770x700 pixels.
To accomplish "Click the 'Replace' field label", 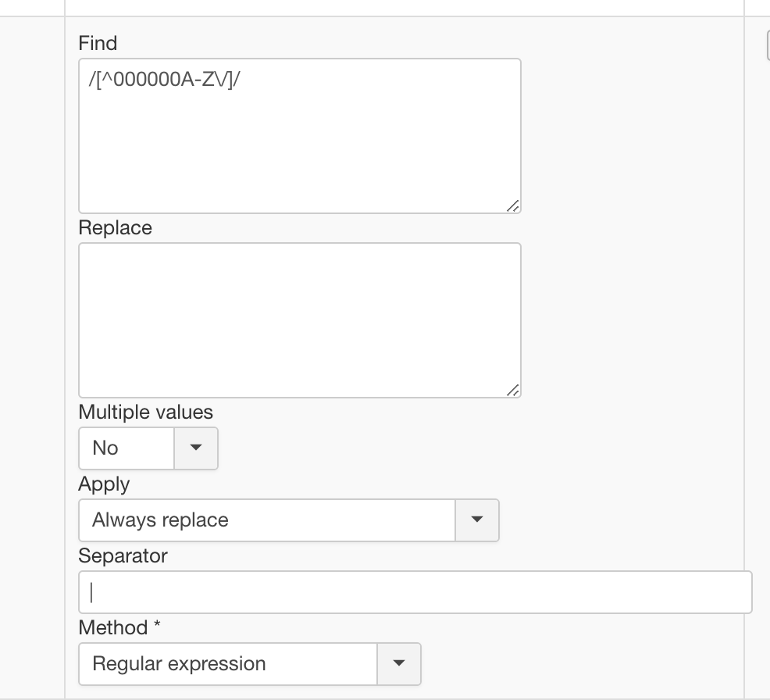I will tap(116, 227).
